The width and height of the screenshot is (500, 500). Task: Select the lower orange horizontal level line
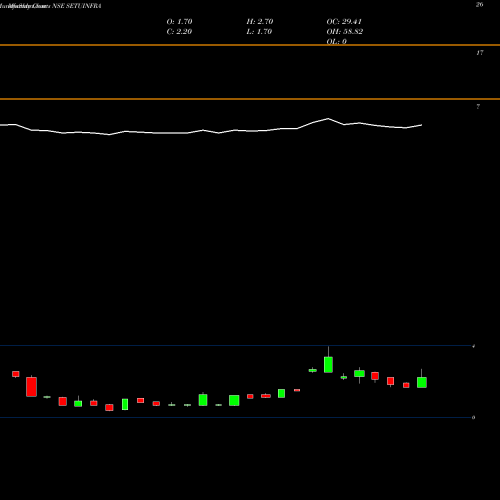(x=250, y=99)
